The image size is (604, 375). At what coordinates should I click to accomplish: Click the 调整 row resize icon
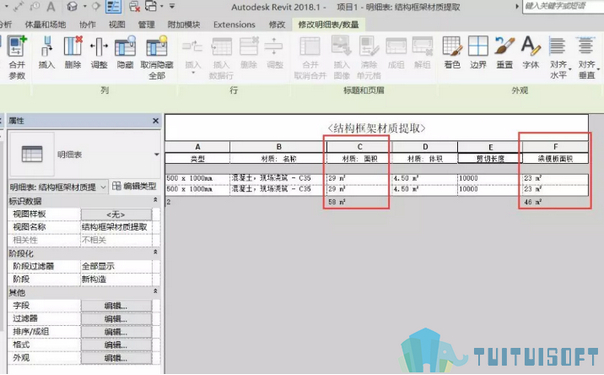[274, 46]
